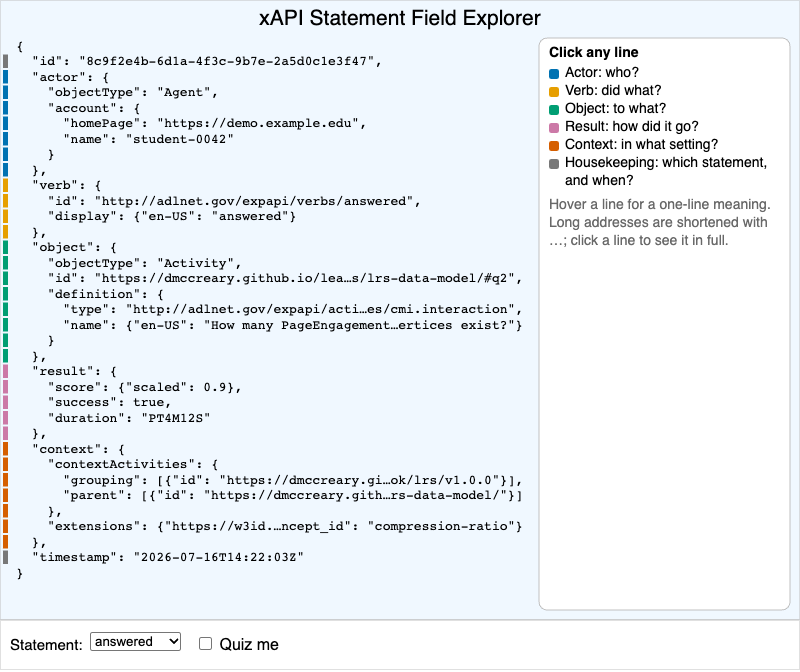Select the "grouping" lrs/v1.0.0 line

click(292, 481)
